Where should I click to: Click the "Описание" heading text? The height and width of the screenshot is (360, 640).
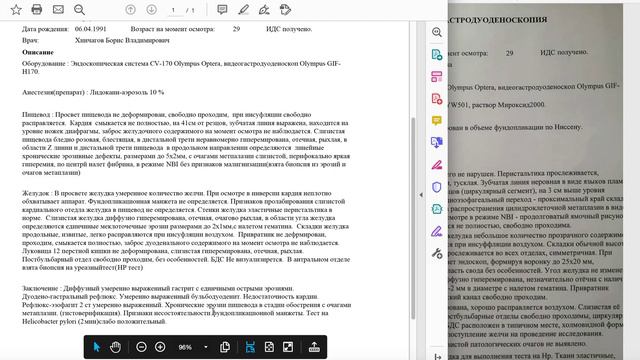(38, 52)
